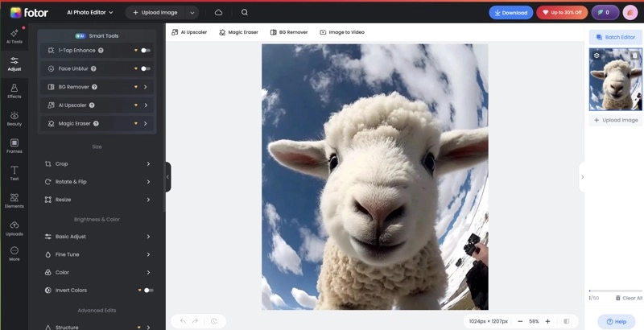Toggle the Face Unblur switch
The image size is (644, 330).
click(x=146, y=68)
